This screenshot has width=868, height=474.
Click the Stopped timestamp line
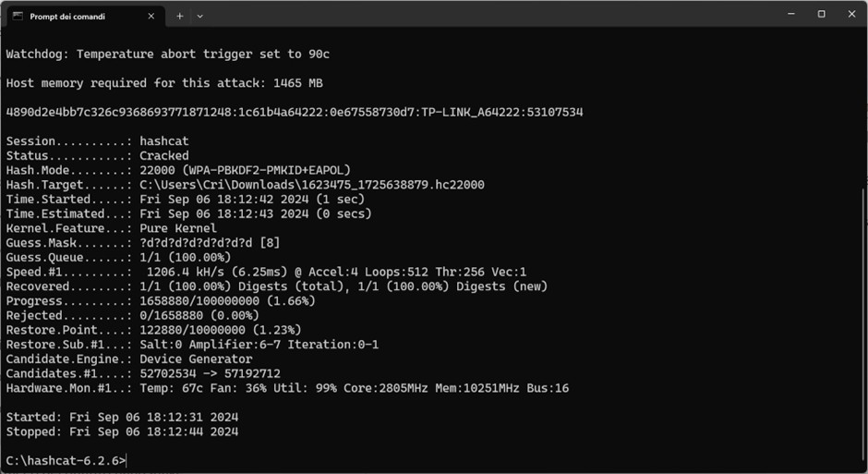pyautogui.click(x=122, y=431)
